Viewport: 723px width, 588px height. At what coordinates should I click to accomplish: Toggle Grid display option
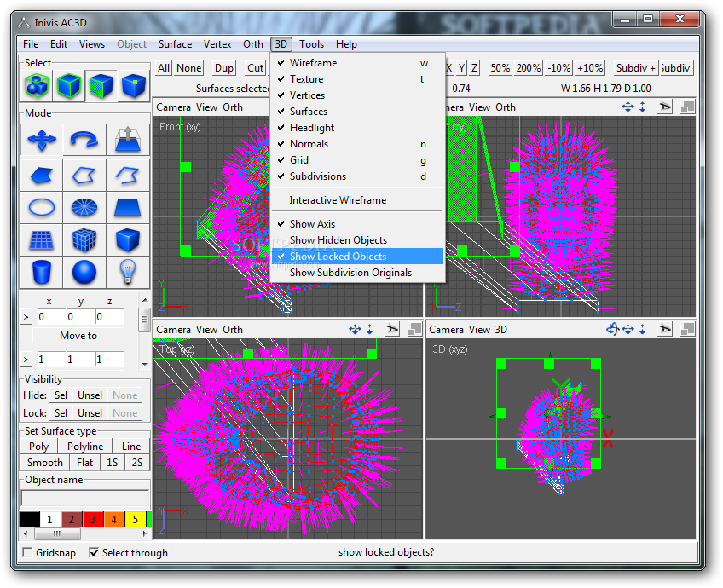click(358, 160)
